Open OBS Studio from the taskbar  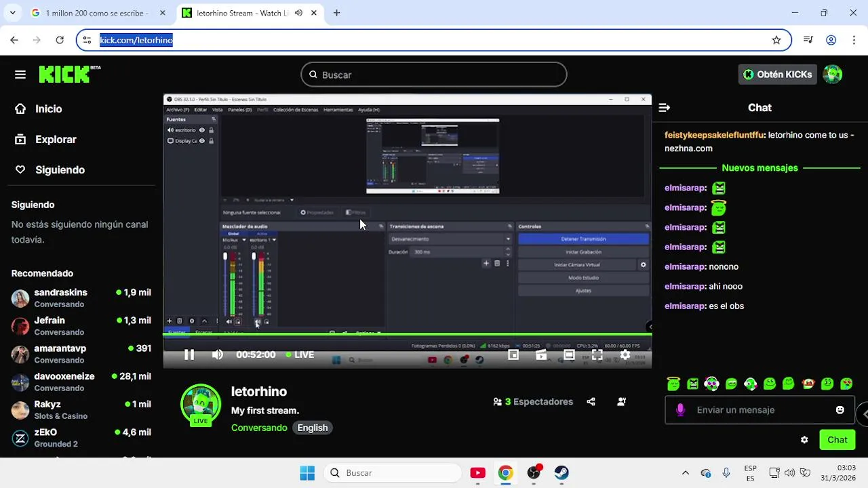534,472
